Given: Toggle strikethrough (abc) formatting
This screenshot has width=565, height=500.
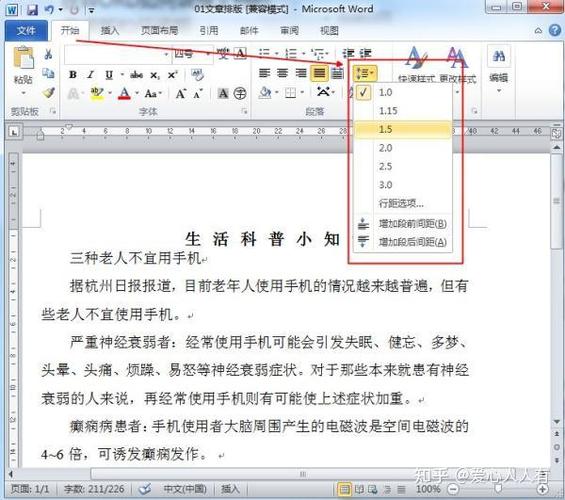Looking at the screenshot, I should point(137,75).
